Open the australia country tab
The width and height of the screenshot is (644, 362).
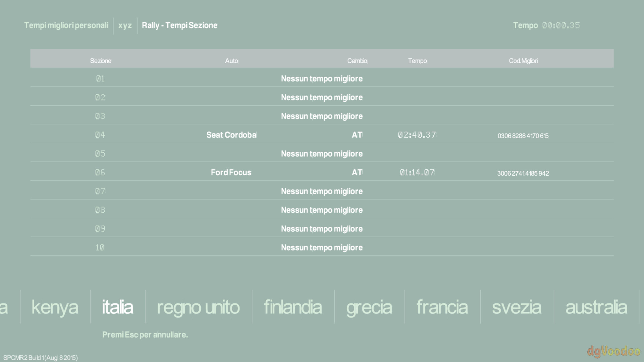tap(596, 307)
